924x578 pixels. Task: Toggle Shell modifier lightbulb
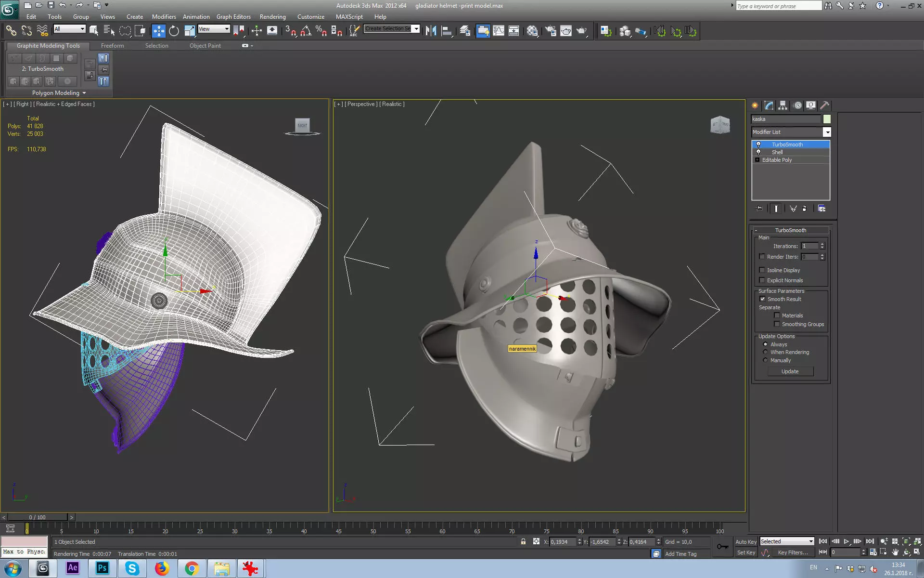758,152
